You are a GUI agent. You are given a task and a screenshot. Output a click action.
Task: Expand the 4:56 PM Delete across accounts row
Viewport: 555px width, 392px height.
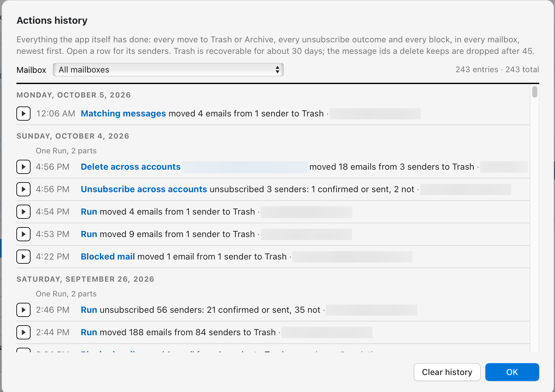[23, 167]
